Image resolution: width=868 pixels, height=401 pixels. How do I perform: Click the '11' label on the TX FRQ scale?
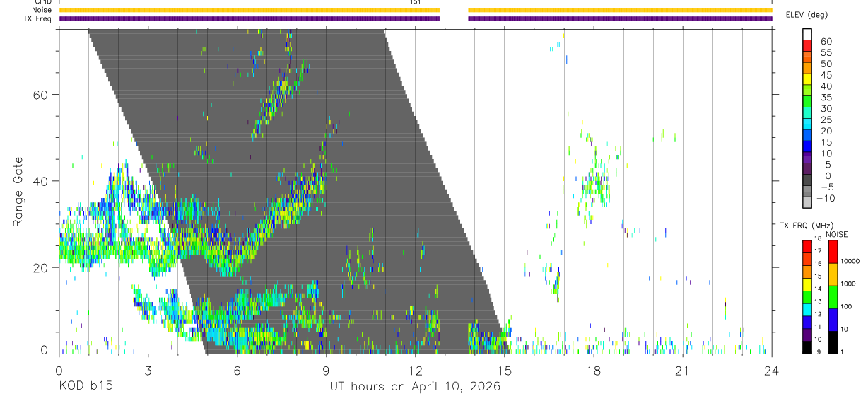(818, 327)
